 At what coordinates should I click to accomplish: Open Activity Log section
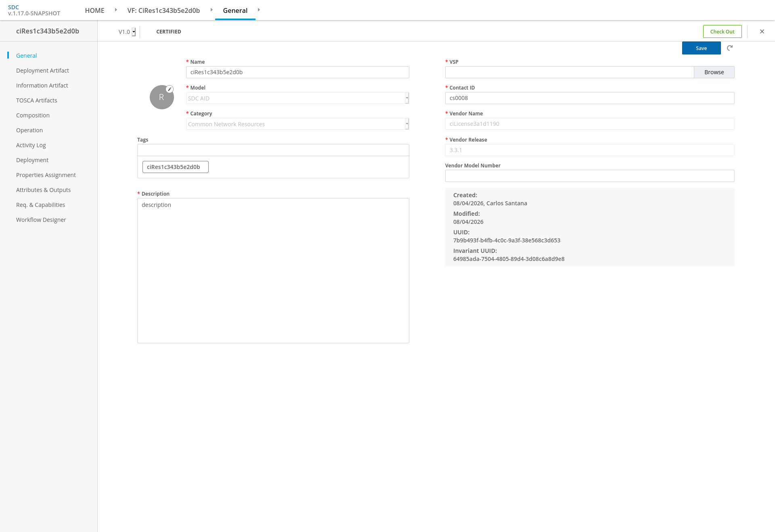coord(31,145)
